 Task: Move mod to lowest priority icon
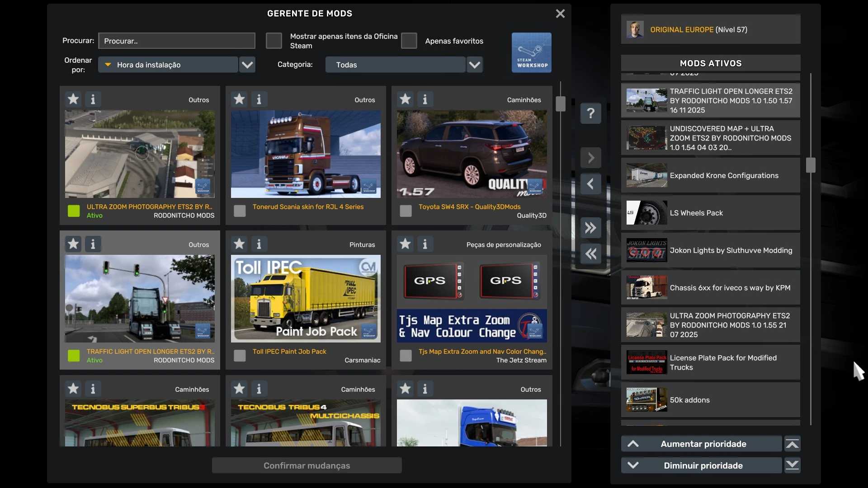click(x=792, y=465)
